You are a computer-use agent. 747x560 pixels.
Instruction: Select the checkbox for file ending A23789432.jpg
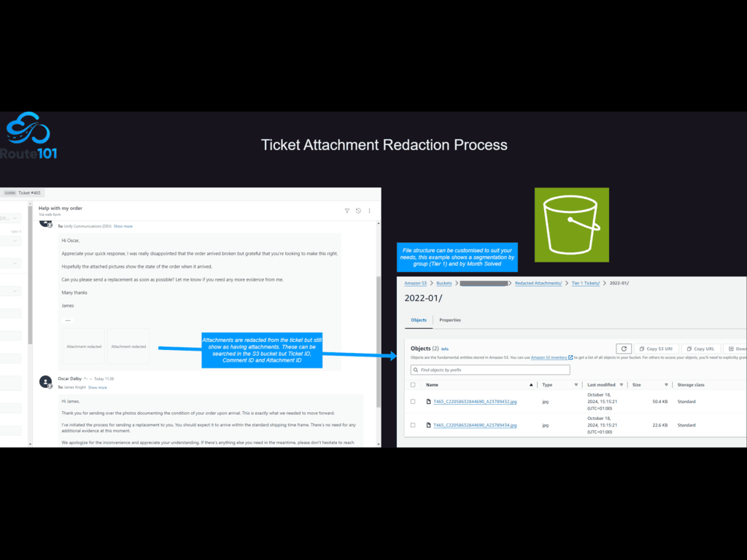click(413, 402)
